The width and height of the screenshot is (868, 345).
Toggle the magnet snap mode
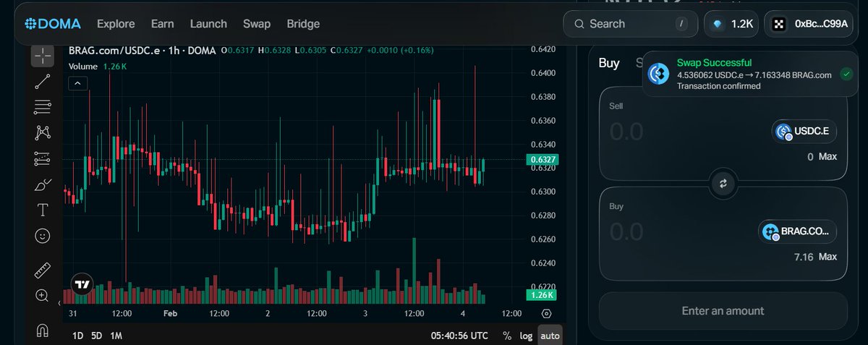(x=43, y=330)
